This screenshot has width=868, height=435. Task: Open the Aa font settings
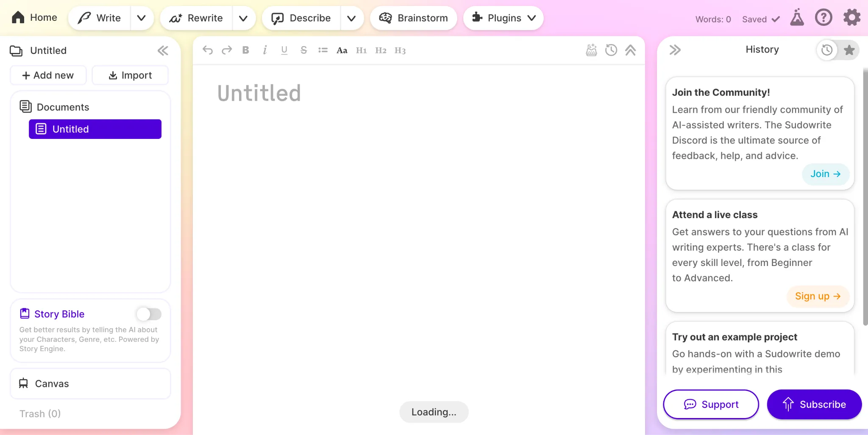[x=342, y=50]
